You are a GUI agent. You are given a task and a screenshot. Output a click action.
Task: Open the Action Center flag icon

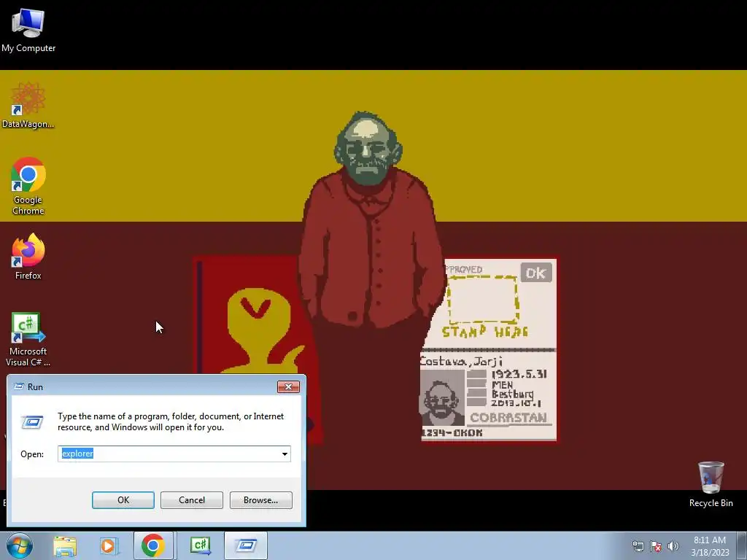(x=656, y=546)
